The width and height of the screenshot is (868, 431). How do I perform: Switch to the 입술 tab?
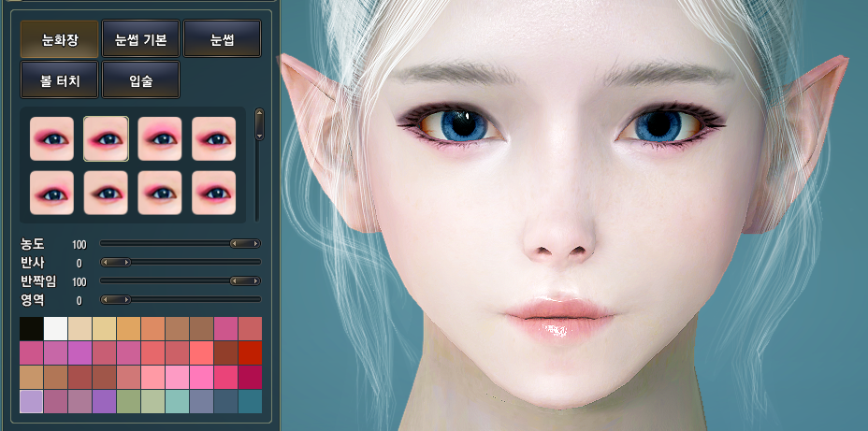(140, 80)
